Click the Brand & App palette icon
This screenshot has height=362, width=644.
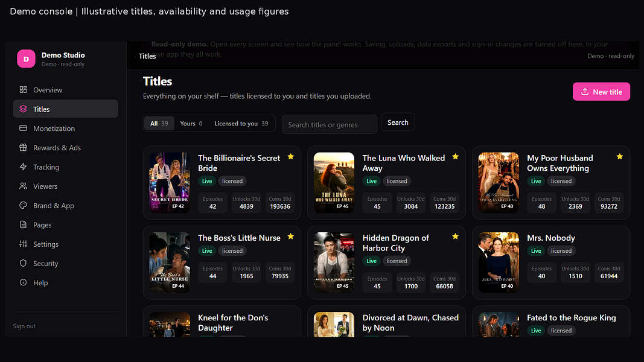pyautogui.click(x=23, y=205)
